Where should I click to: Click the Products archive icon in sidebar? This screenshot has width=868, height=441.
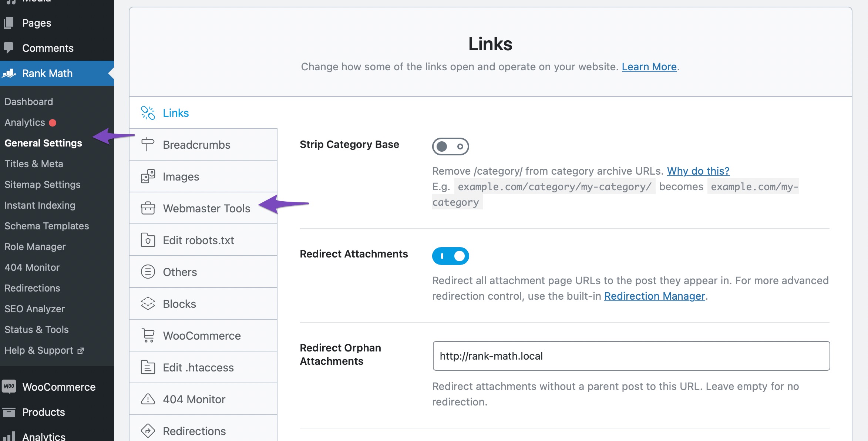click(x=9, y=412)
